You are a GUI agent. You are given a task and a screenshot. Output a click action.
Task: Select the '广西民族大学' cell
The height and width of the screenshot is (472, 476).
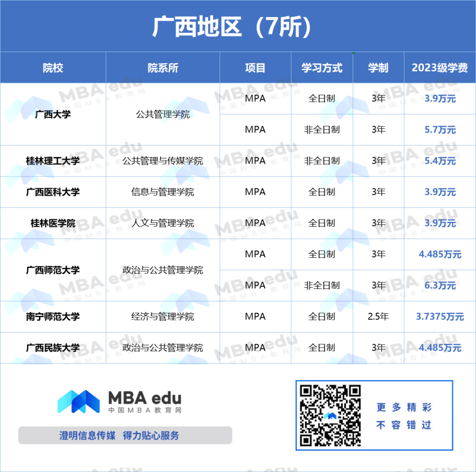pyautogui.click(x=53, y=348)
